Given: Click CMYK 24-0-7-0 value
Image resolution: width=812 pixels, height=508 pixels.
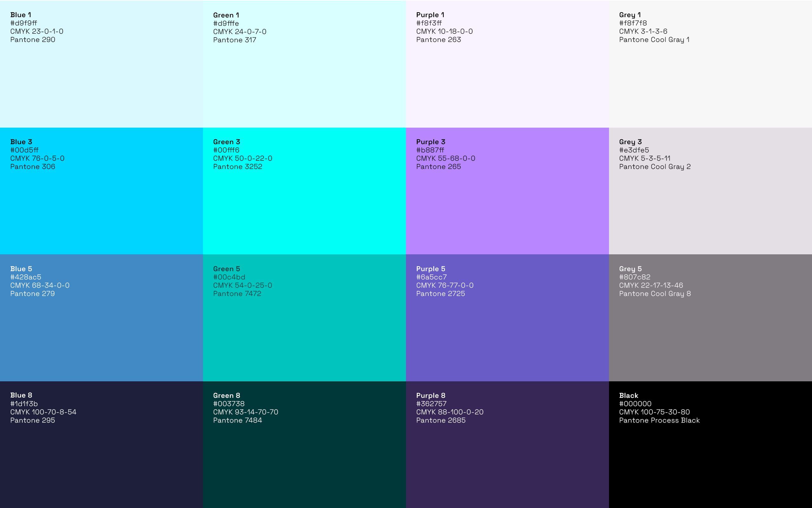Looking at the screenshot, I should pos(239,31).
